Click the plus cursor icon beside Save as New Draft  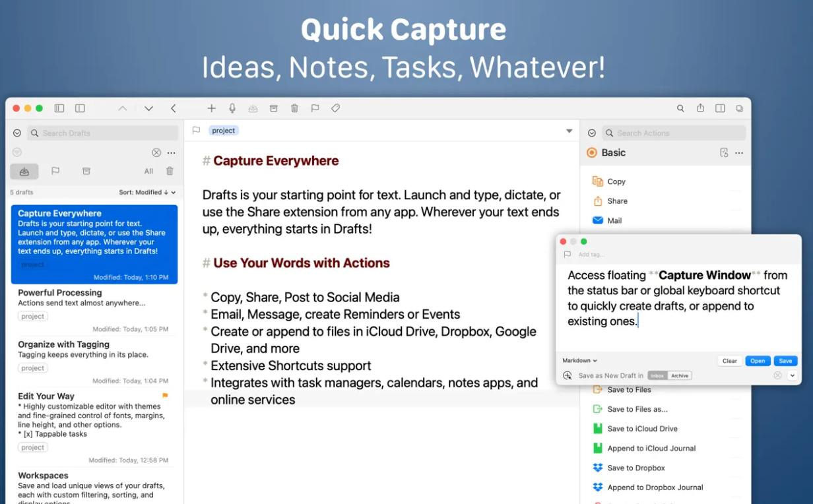click(x=568, y=375)
